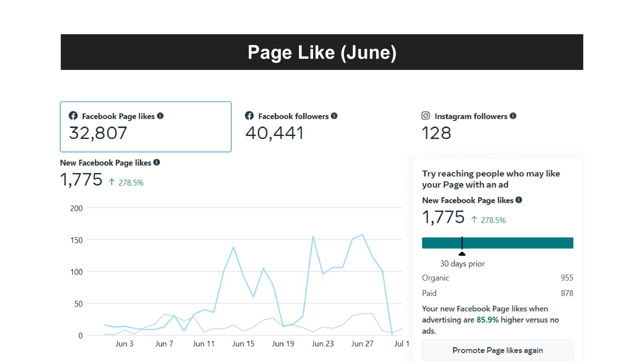644x362 pixels.
Task: Open info icon next to chart's New Facebook Page likes
Action: click(157, 162)
